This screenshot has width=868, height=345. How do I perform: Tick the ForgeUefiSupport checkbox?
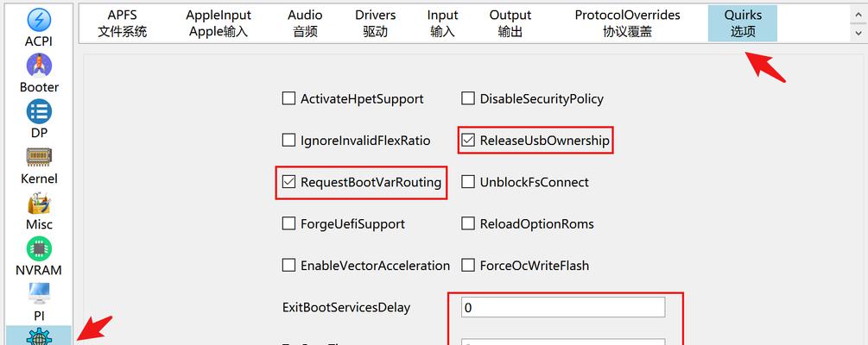(x=288, y=223)
